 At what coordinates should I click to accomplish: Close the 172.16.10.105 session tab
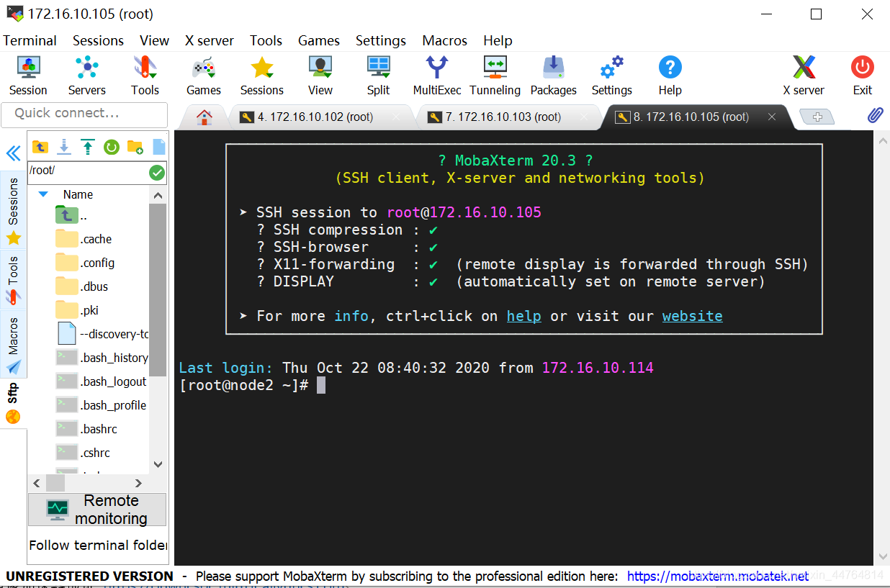click(x=771, y=117)
